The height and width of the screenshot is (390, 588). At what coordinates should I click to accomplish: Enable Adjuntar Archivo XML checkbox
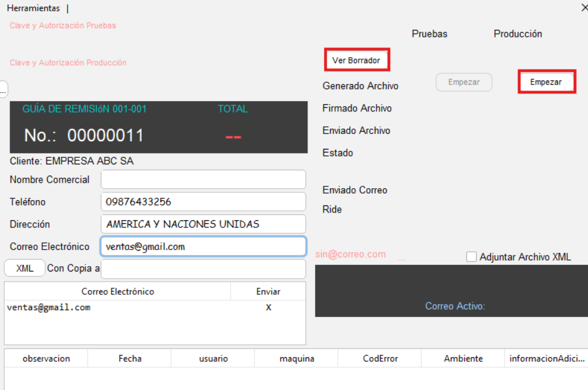click(472, 257)
